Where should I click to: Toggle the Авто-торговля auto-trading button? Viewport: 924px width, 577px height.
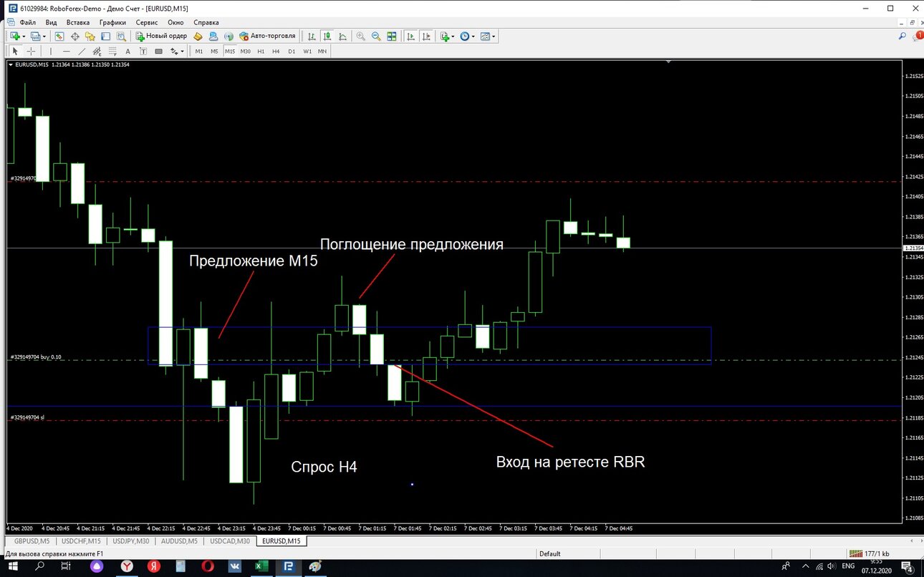(x=267, y=36)
